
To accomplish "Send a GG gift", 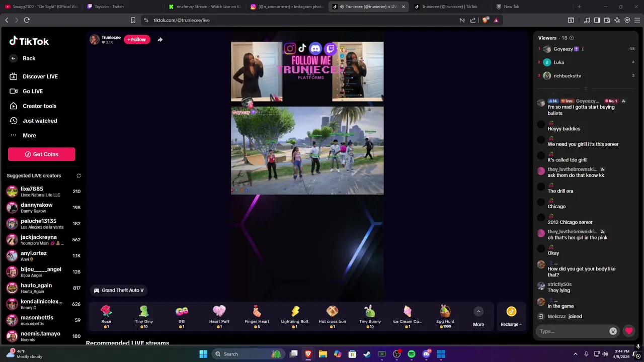I will 182,317.
